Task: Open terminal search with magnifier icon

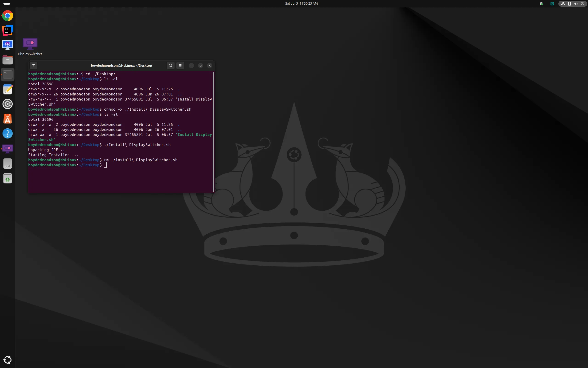Action: tap(171, 66)
